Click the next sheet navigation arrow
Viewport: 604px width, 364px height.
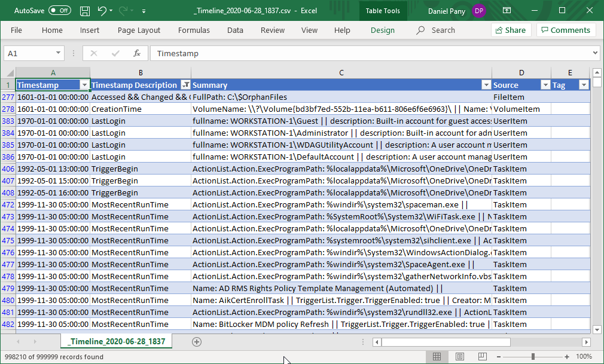pos(35,342)
